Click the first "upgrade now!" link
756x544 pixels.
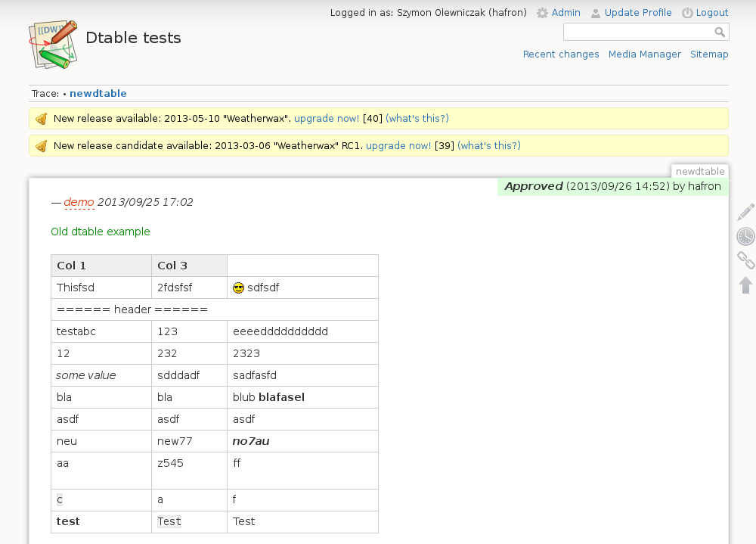(327, 119)
